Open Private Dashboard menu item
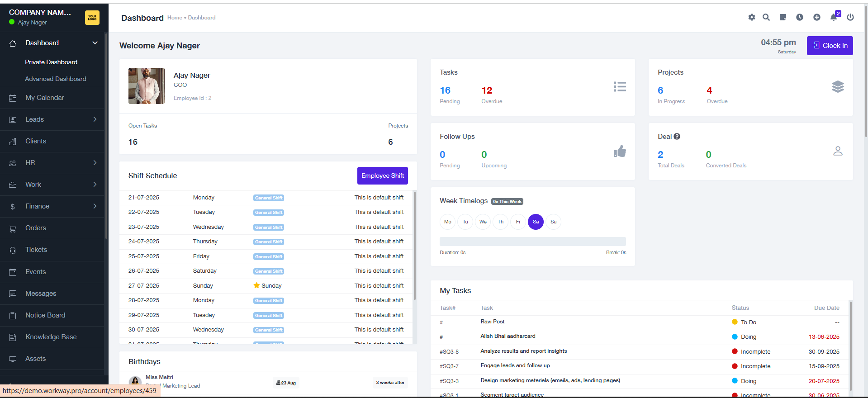 [51, 62]
